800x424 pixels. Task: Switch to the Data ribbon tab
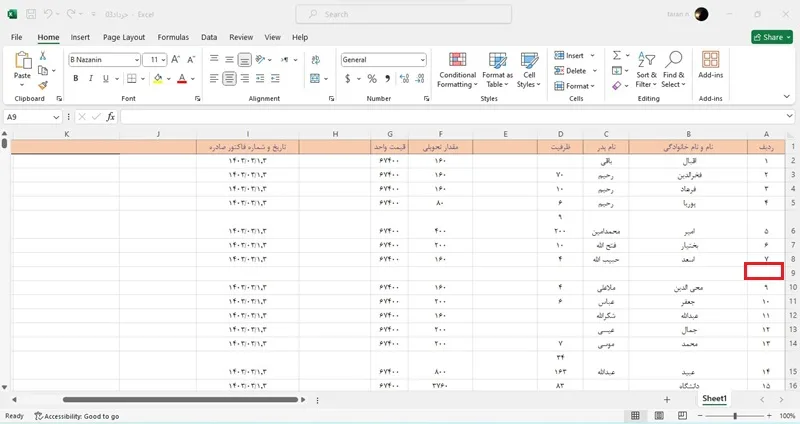pos(209,37)
